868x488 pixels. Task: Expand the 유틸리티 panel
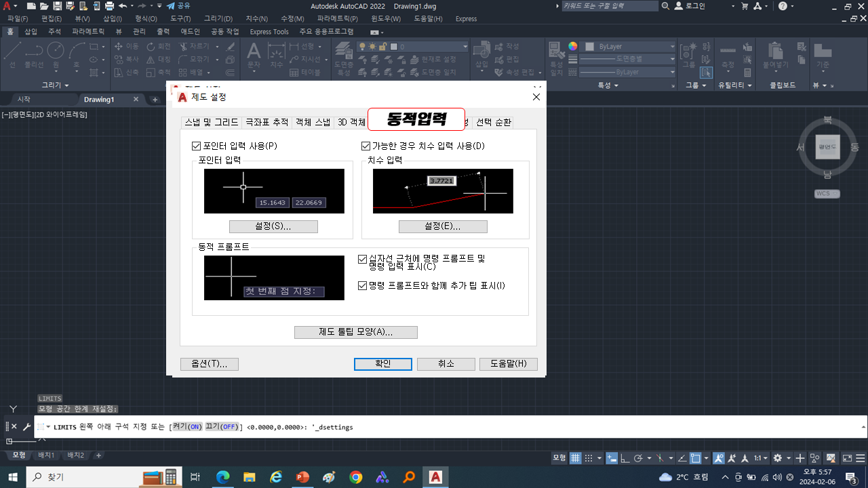[736, 85]
